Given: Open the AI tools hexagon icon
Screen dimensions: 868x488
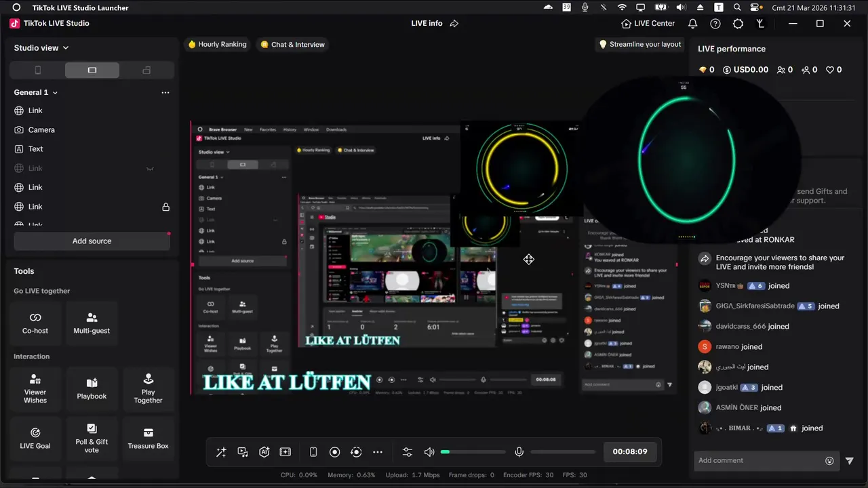Looking at the screenshot, I should (x=264, y=452).
